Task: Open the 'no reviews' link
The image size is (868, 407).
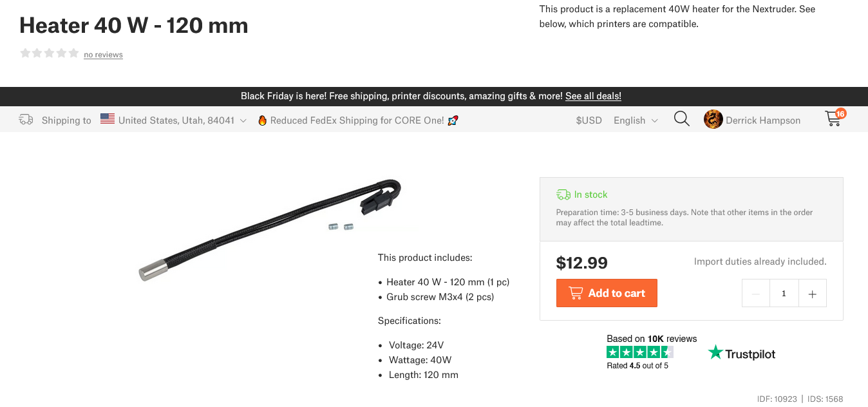Action: [x=103, y=55]
